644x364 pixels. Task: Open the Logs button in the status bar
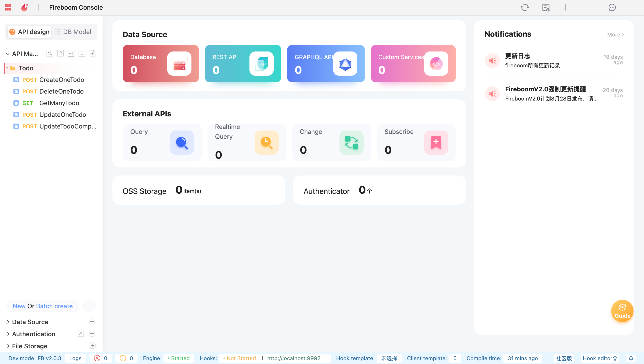pyautogui.click(x=75, y=358)
